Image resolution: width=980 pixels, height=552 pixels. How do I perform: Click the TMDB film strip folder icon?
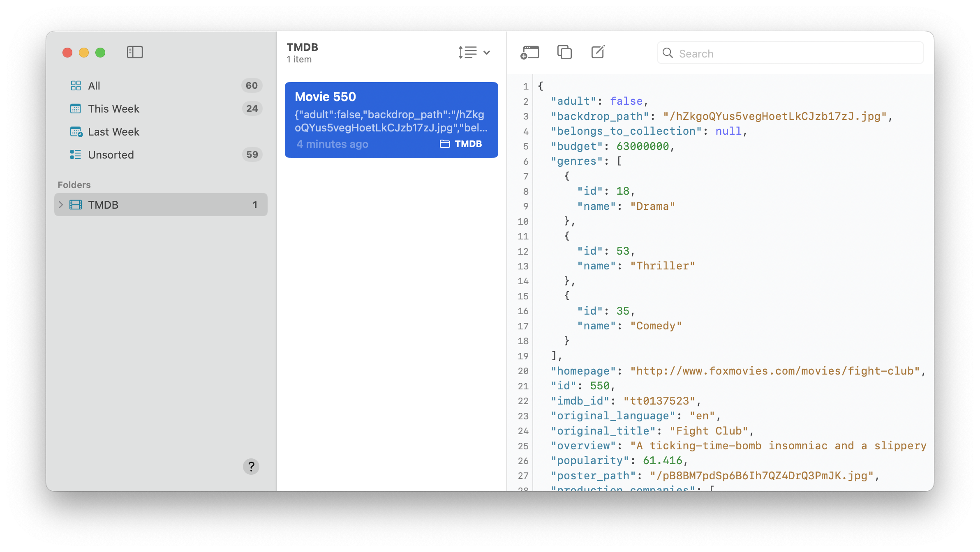pyautogui.click(x=76, y=205)
